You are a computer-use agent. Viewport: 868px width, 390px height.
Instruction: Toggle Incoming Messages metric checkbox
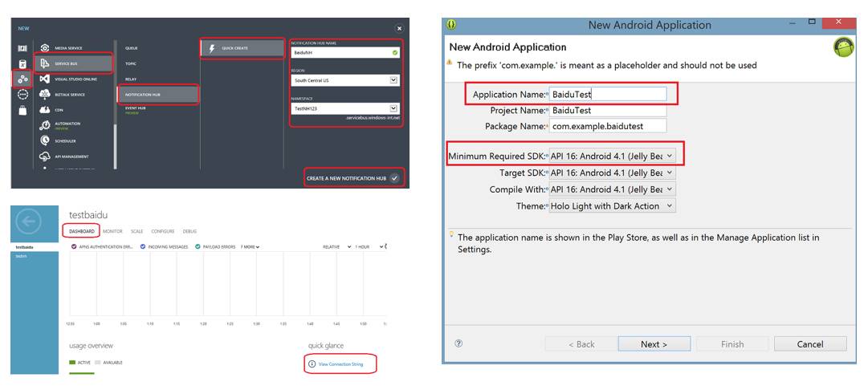(x=143, y=246)
